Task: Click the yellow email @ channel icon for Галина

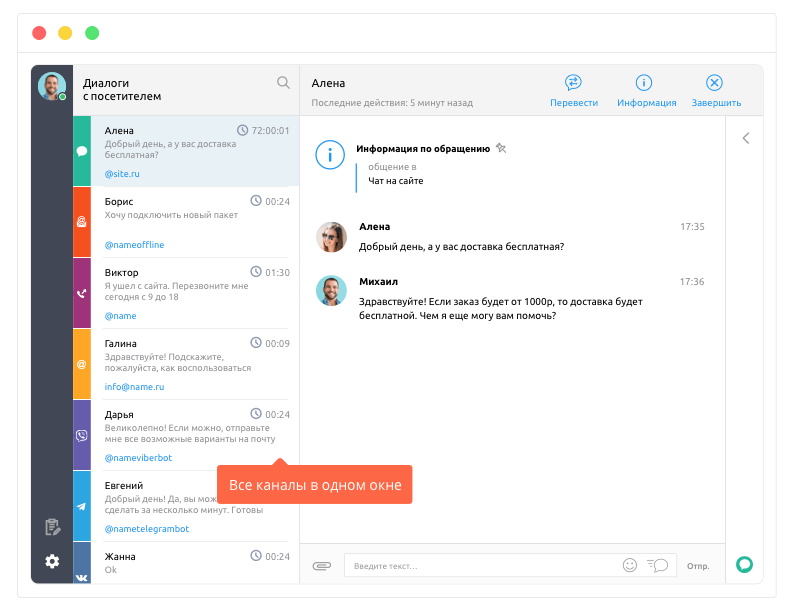Action: 82,364
